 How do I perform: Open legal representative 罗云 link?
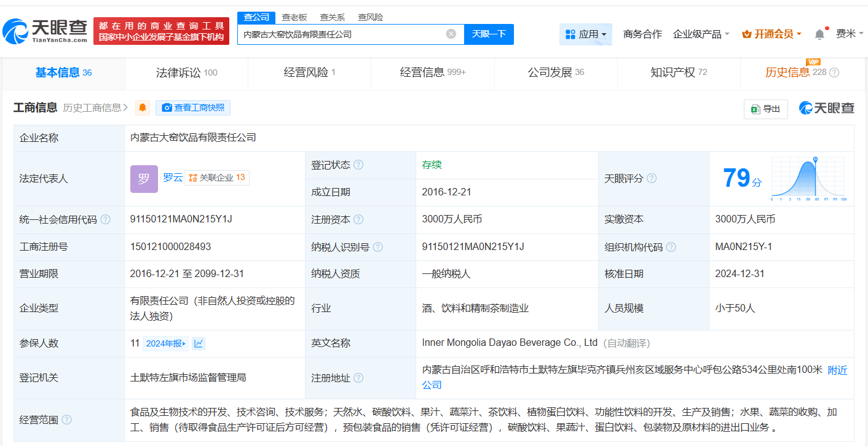point(173,178)
